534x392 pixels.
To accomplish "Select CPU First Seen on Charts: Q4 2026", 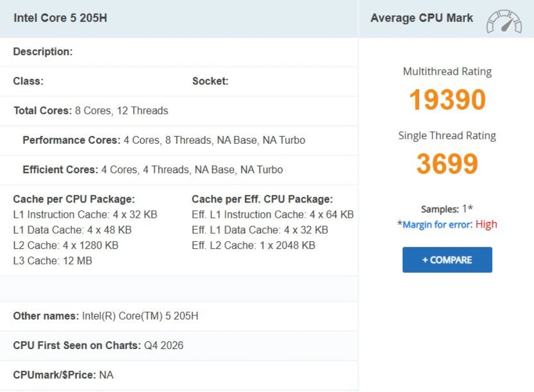I will 98,345.
